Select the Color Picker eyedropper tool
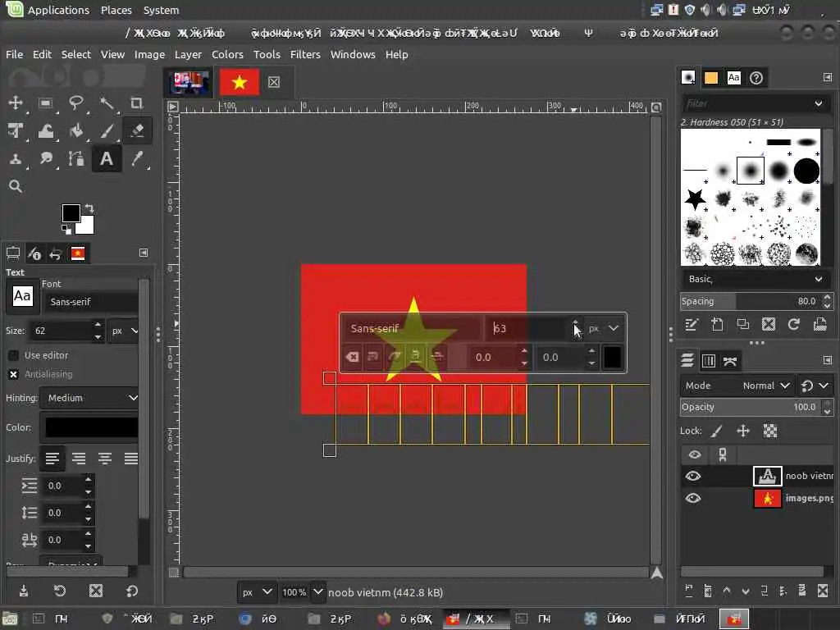The height and width of the screenshot is (630, 840). click(x=137, y=158)
